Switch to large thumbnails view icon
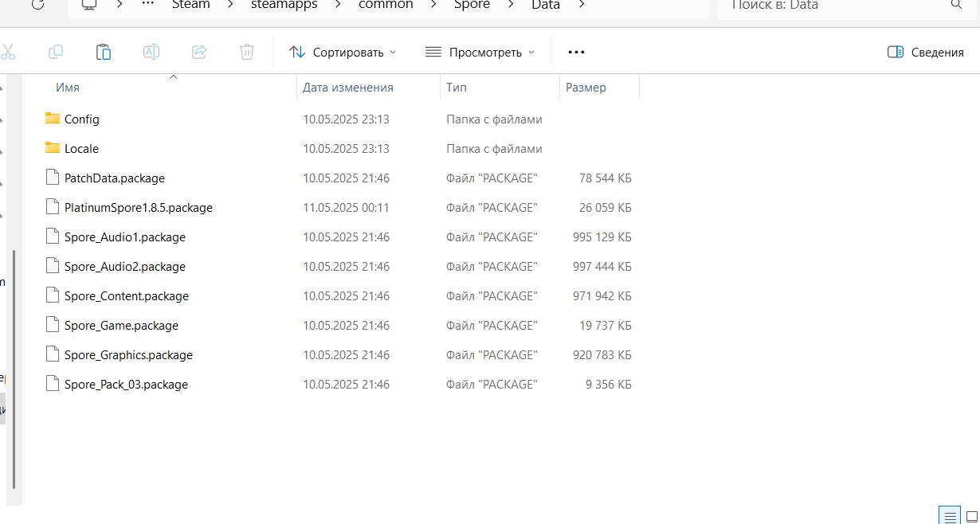The width and height of the screenshot is (980, 524). (970, 515)
